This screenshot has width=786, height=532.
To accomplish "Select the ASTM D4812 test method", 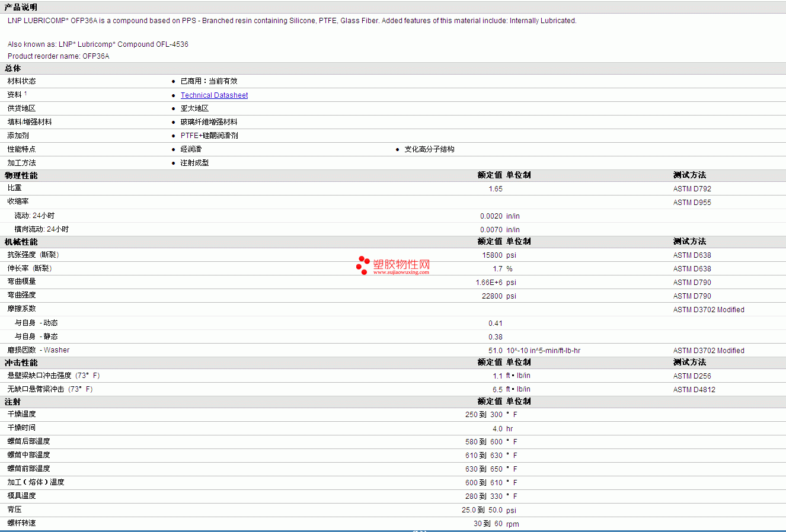I will (694, 390).
